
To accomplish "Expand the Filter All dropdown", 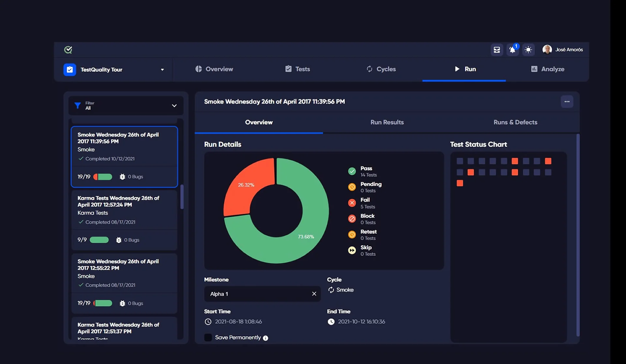I will point(174,106).
